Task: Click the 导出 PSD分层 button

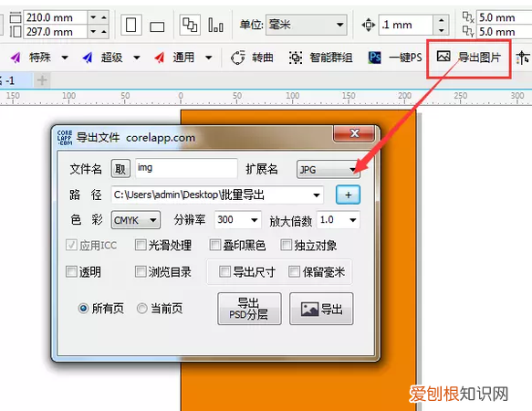Action: tap(249, 309)
